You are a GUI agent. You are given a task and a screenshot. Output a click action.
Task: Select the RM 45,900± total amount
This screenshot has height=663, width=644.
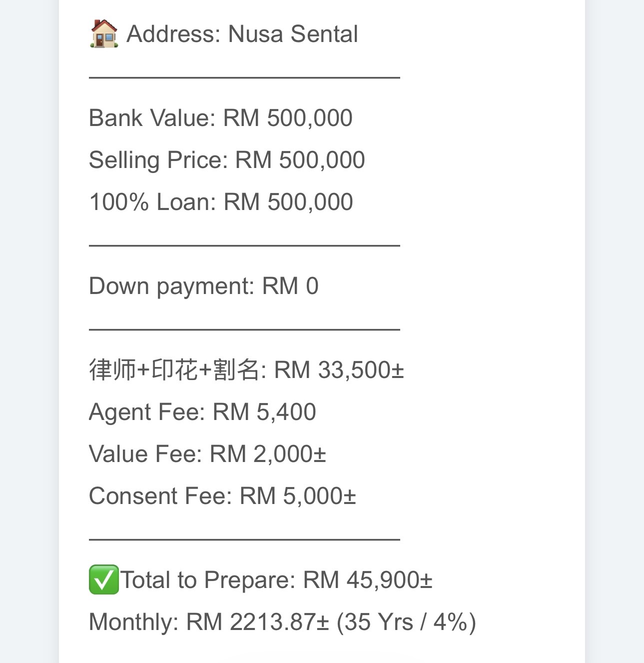point(367,580)
